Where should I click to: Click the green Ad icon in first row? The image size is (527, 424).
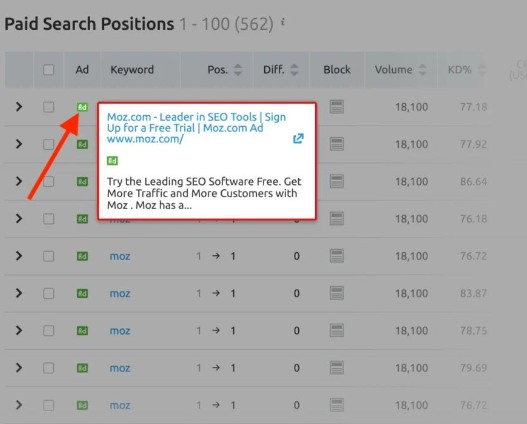tap(82, 107)
